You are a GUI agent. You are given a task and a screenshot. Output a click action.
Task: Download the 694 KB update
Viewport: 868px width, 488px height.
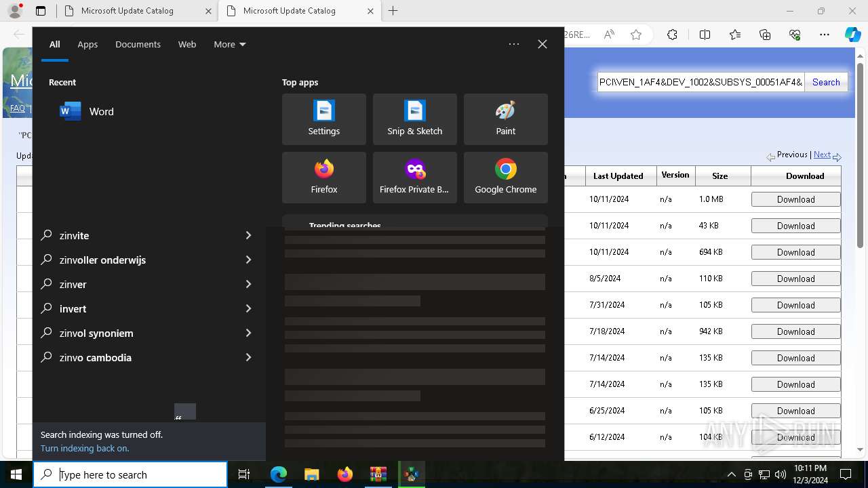pos(795,252)
